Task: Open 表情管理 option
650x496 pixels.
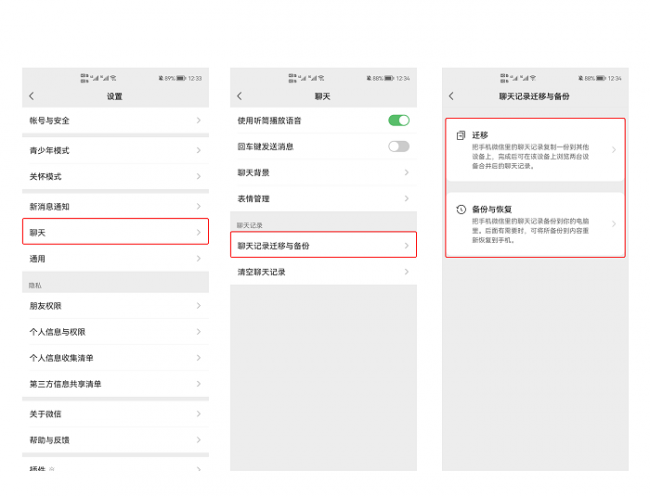Action: pos(323,198)
